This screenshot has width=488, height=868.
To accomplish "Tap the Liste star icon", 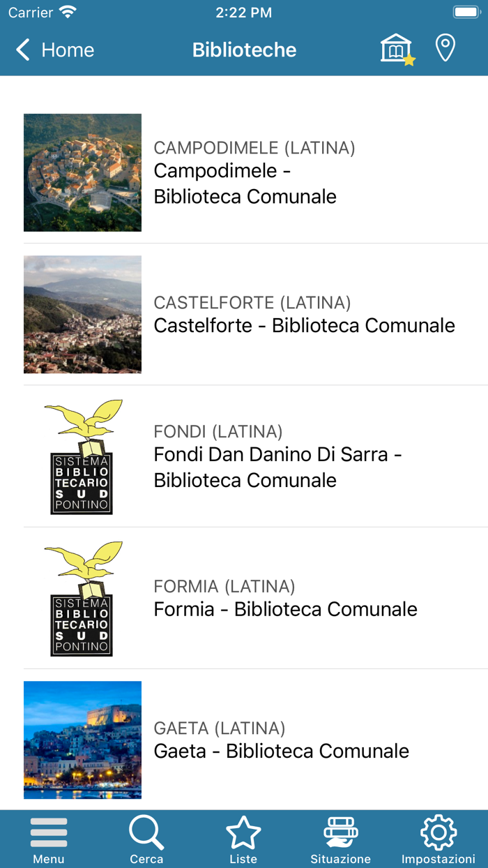I will click(x=243, y=832).
